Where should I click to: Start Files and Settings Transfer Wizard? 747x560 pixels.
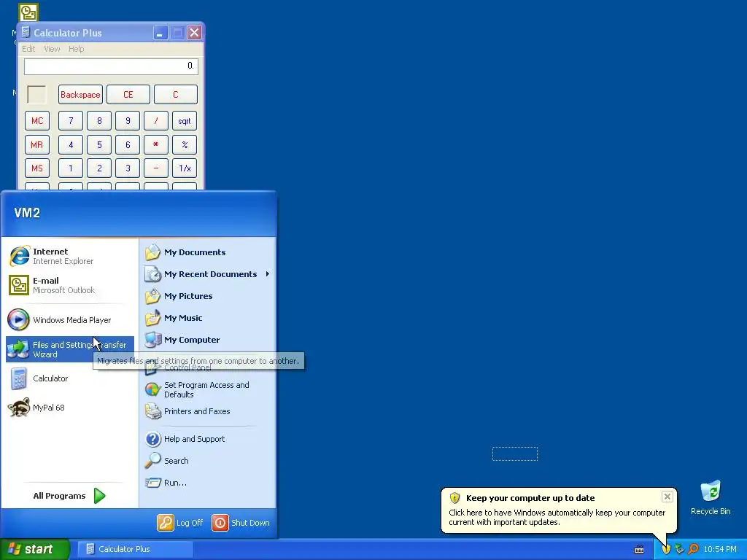pos(69,349)
